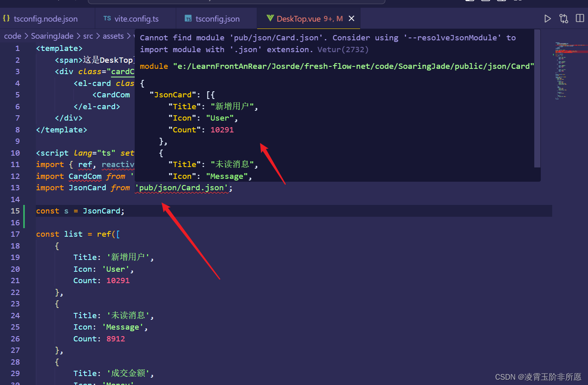Click 'CardCom' identifier on import line 12
588x385 pixels.
(x=85, y=176)
